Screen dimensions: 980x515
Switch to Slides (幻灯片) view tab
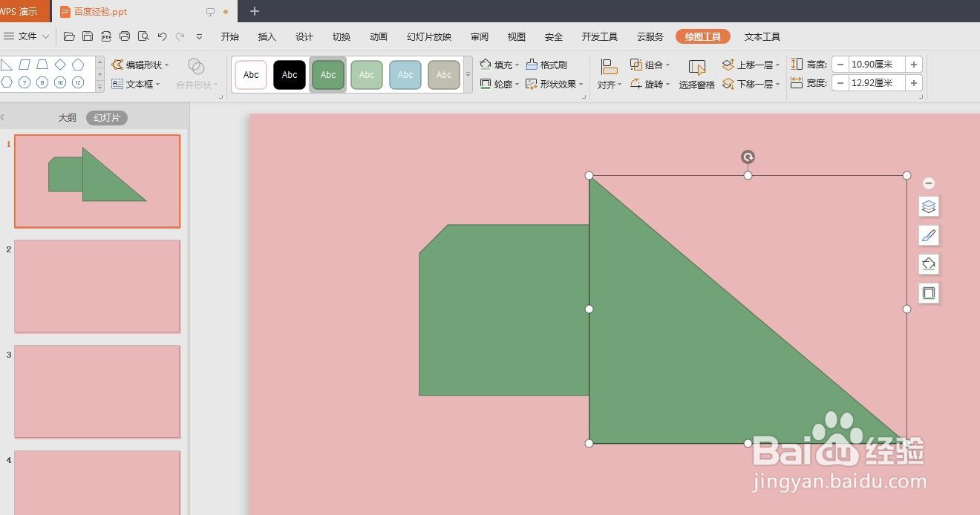tap(107, 118)
